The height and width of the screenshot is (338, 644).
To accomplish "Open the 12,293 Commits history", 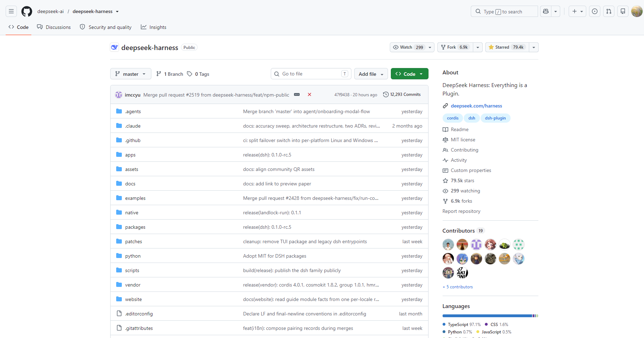I will click(402, 94).
